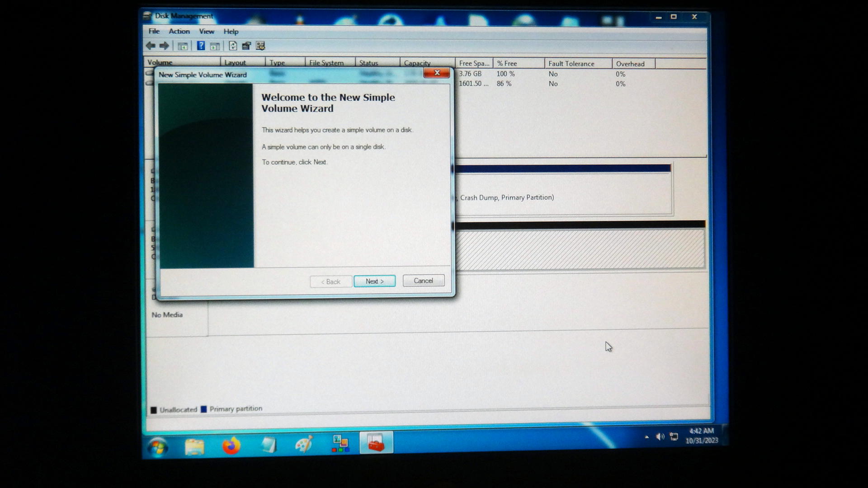This screenshot has height=488, width=868.
Task: Click the blue Primary partition legend swatch
Action: 204,409
